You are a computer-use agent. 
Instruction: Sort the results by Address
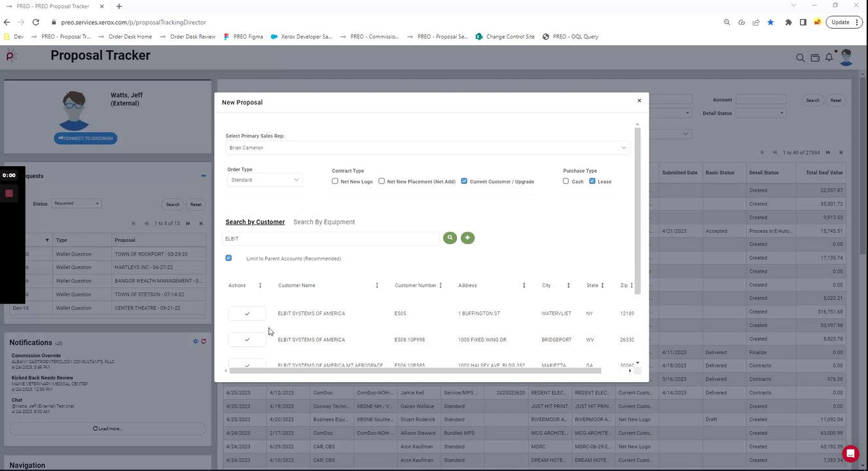[524, 285]
